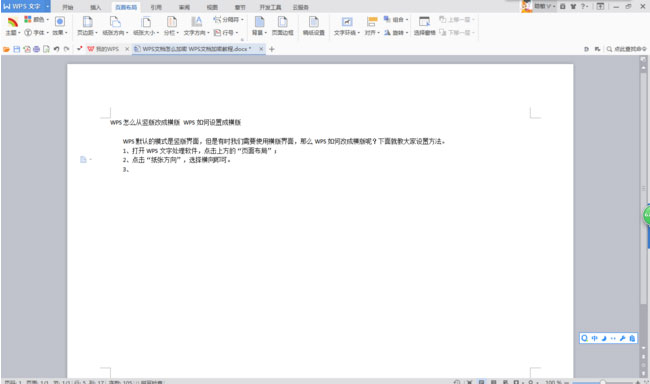Click the 纸张方向 orientation icon

(115, 22)
